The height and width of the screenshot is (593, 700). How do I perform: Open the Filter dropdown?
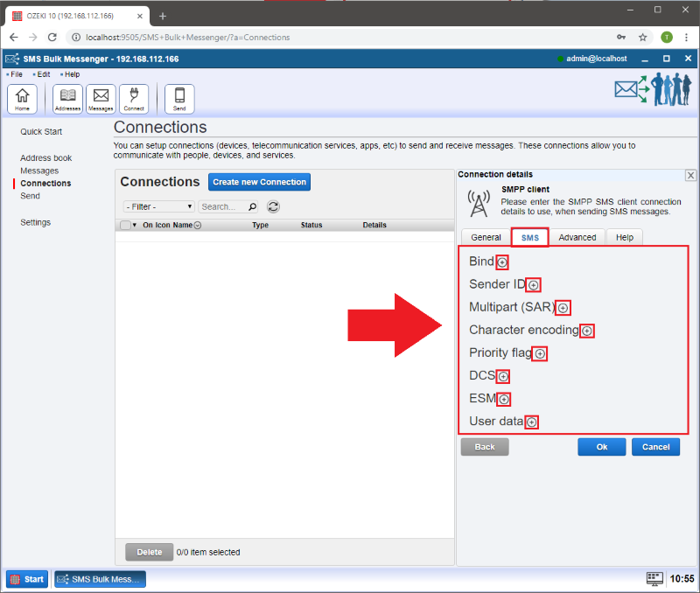[159, 207]
